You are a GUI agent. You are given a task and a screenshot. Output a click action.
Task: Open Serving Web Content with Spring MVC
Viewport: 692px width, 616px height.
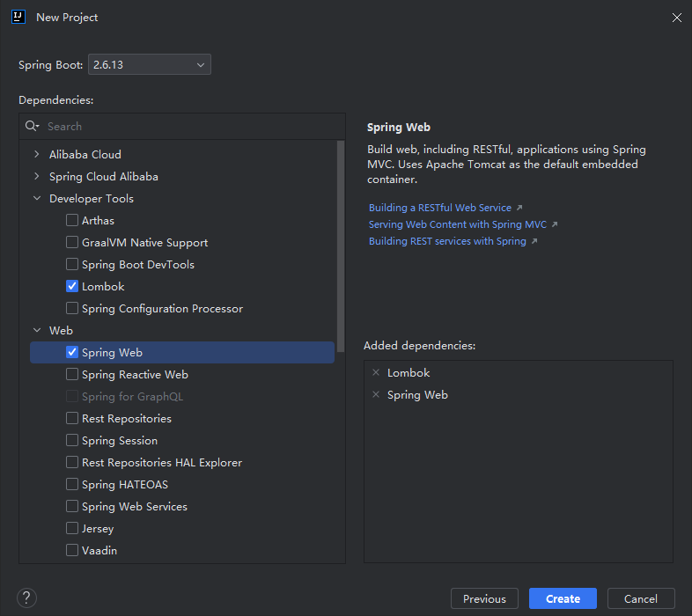point(458,224)
